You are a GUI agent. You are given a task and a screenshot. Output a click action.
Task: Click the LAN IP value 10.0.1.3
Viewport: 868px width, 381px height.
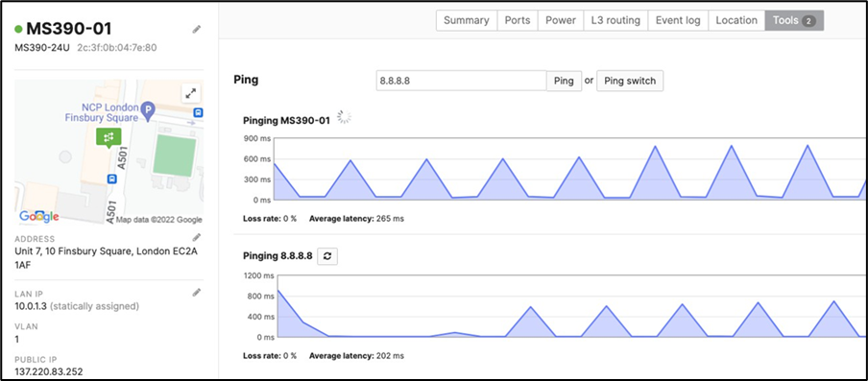tap(31, 306)
